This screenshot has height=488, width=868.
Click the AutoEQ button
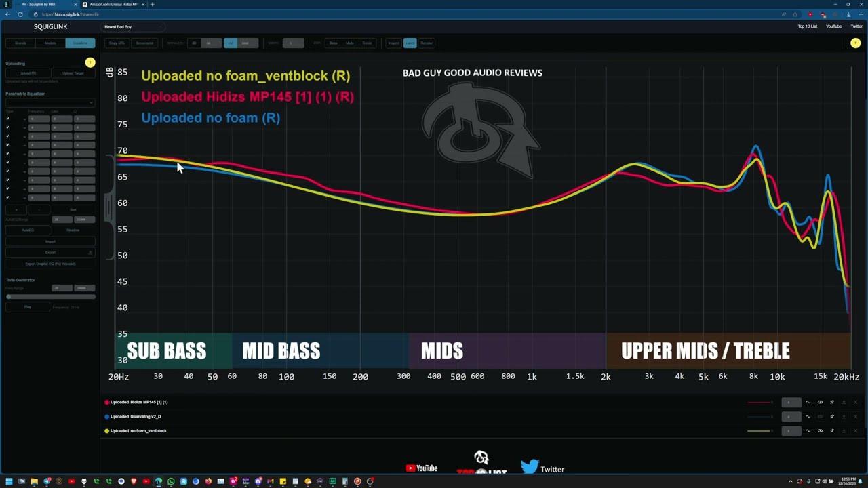click(28, 230)
